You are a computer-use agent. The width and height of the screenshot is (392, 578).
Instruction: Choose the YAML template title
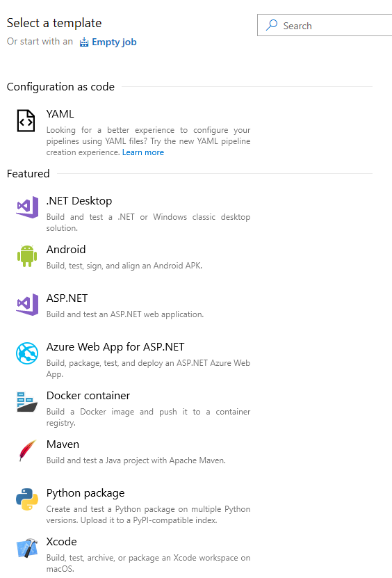click(60, 114)
